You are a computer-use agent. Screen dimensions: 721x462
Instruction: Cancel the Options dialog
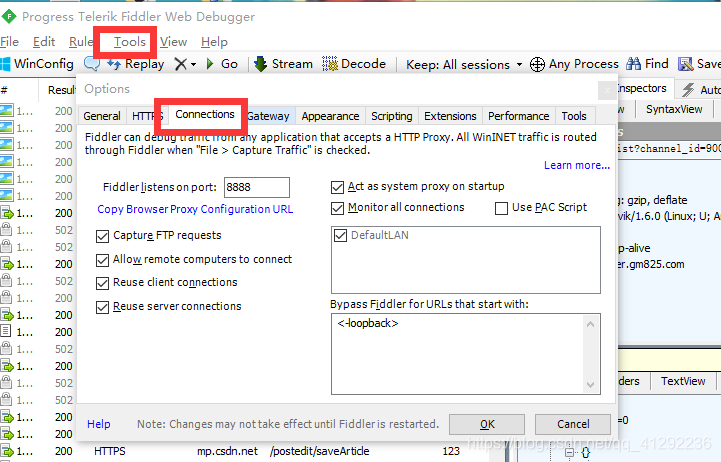573,424
